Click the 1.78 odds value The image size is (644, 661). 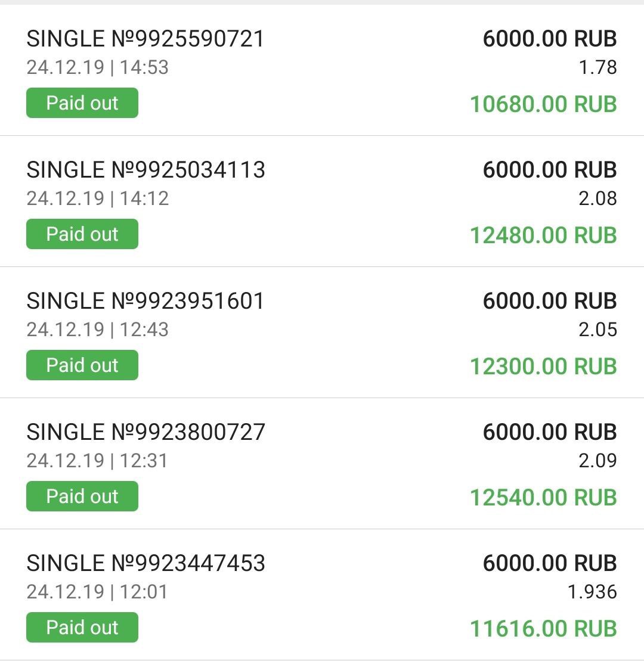pyautogui.click(x=597, y=67)
